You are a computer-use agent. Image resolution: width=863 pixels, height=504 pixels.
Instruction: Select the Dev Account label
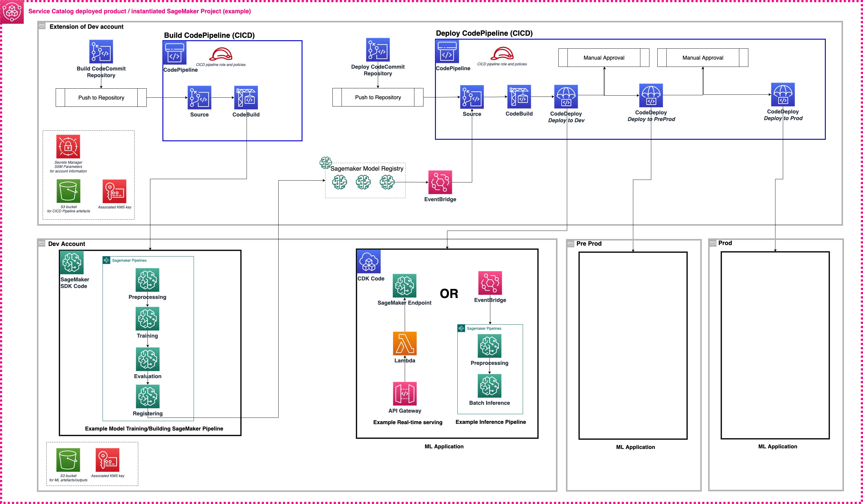tap(67, 244)
